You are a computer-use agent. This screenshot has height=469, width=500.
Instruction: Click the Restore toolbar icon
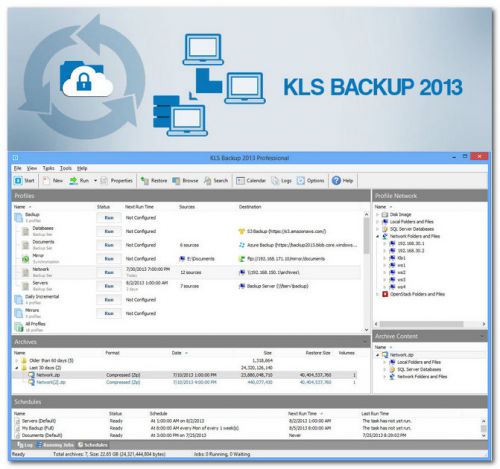tap(145, 180)
